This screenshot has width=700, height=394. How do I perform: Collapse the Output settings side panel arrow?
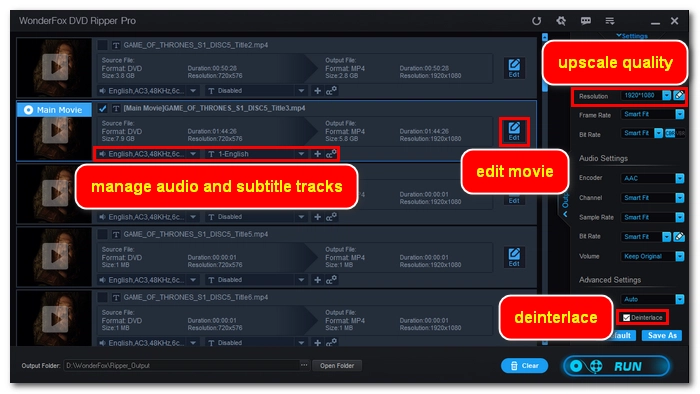[565, 215]
